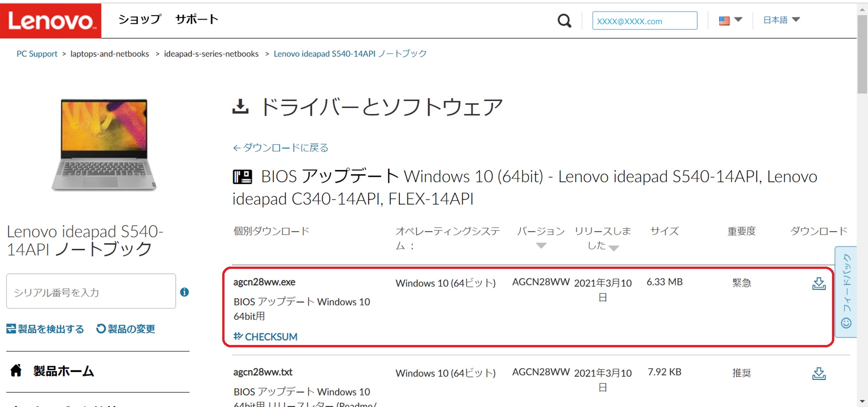The height and width of the screenshot is (407, 868).
Task: Click 製品の変更 link
Action: pos(126,329)
